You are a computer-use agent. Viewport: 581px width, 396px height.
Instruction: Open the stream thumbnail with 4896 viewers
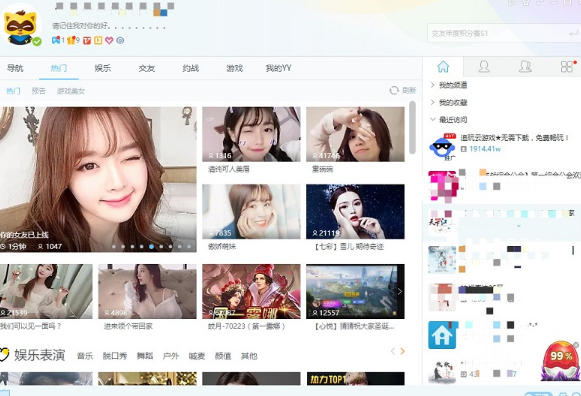pyautogui.click(x=147, y=291)
